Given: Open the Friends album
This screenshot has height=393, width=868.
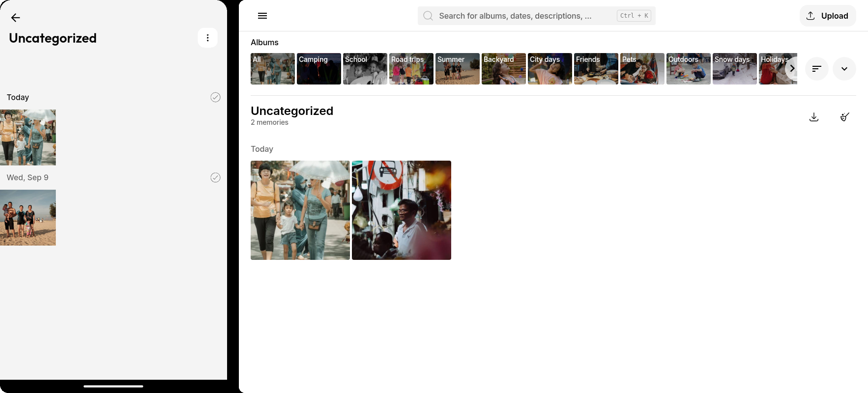Looking at the screenshot, I should pyautogui.click(x=596, y=69).
